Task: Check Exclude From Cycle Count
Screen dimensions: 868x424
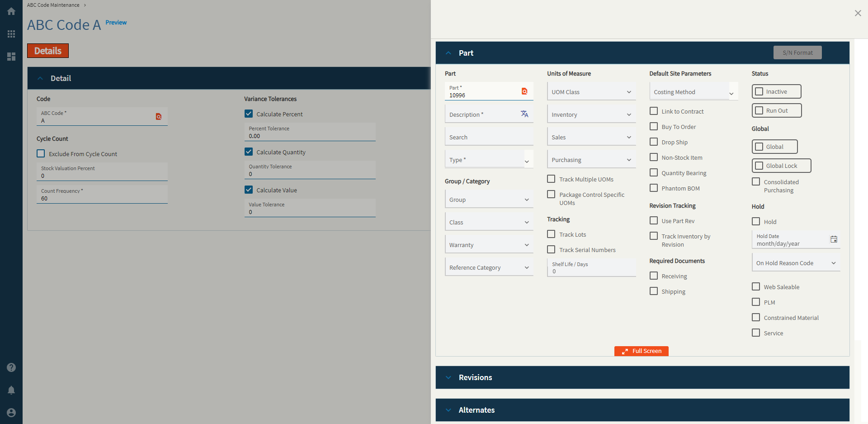Action: [x=41, y=153]
